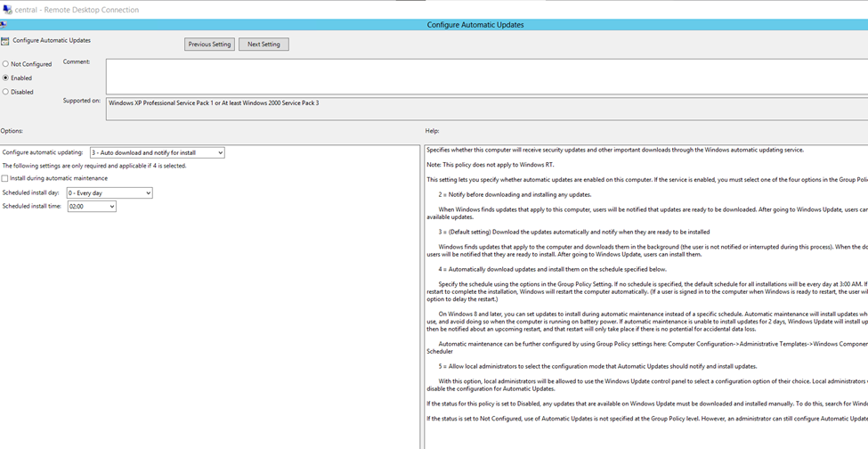This screenshot has width=868, height=449.
Task: Click the 'Help:' section label
Action: pos(433,131)
